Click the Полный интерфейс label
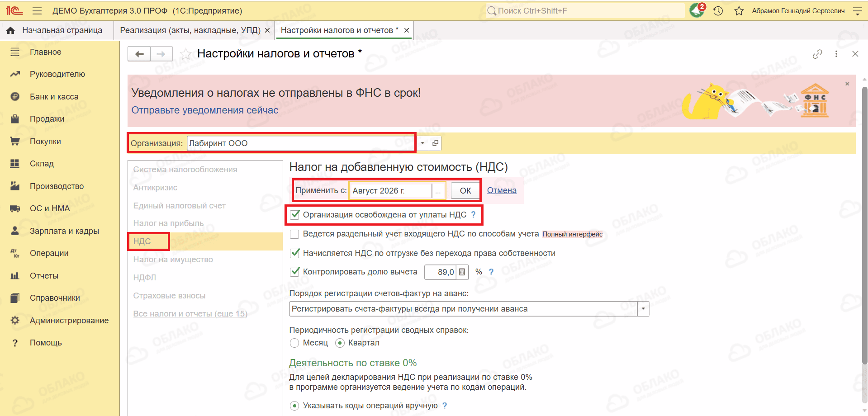This screenshot has width=868, height=416. 572,234
